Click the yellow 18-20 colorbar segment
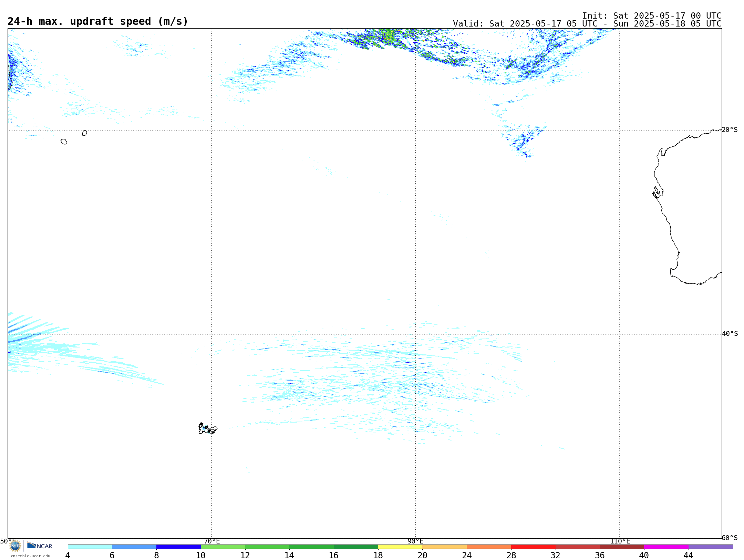This screenshot has height=560, width=744. (400, 547)
